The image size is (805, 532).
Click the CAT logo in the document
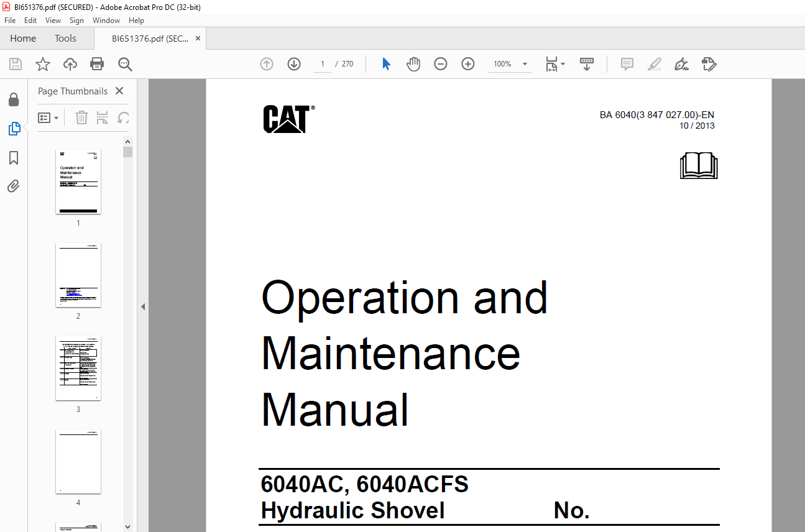(288, 119)
